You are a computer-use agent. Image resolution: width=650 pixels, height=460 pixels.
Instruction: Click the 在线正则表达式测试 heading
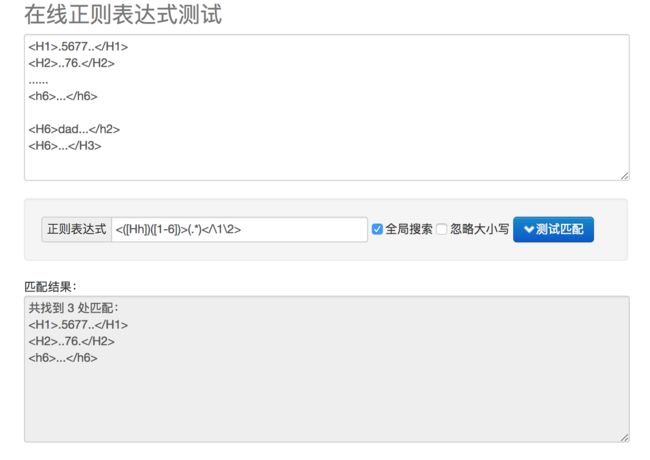coord(123,15)
